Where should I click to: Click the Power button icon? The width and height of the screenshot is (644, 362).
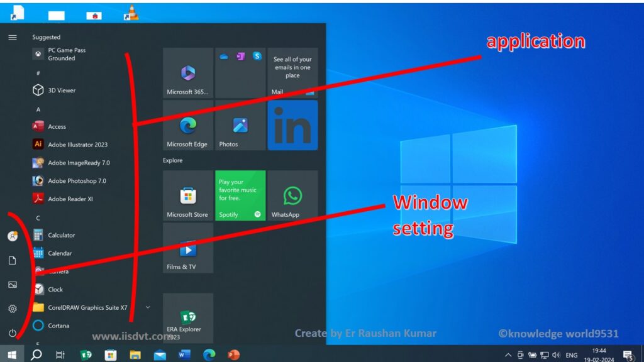tap(12, 333)
